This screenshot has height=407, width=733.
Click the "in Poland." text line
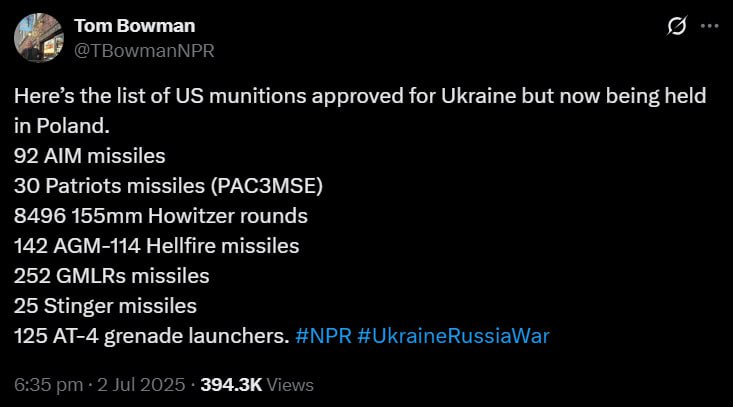point(60,127)
